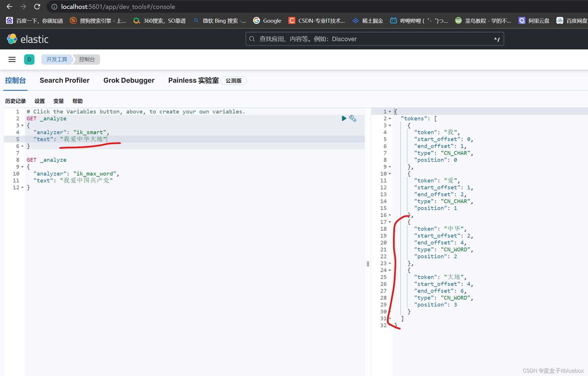Run the ik_smart analyze request
The image size is (588, 376).
[344, 118]
